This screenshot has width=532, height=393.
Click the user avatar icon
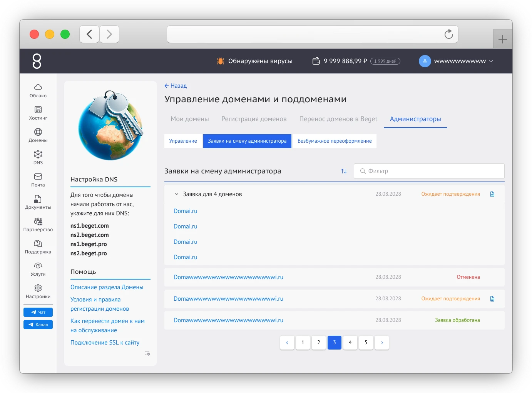(425, 61)
